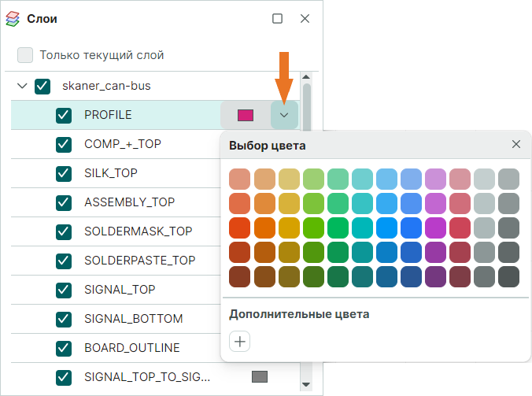Enable the 'Только текущий слой' checkbox
Viewport: 532px width, 396px height.
click(26, 55)
